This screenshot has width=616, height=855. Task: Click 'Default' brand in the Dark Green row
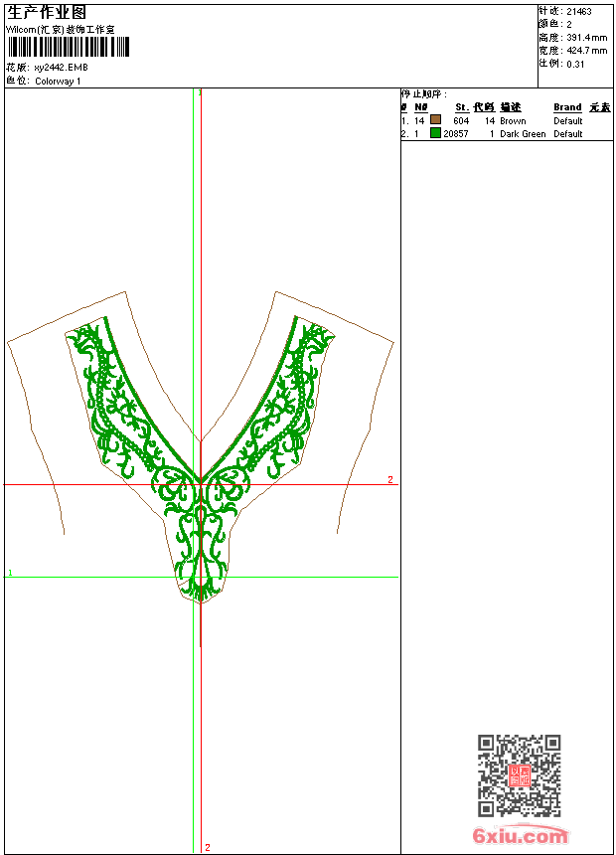pos(568,134)
